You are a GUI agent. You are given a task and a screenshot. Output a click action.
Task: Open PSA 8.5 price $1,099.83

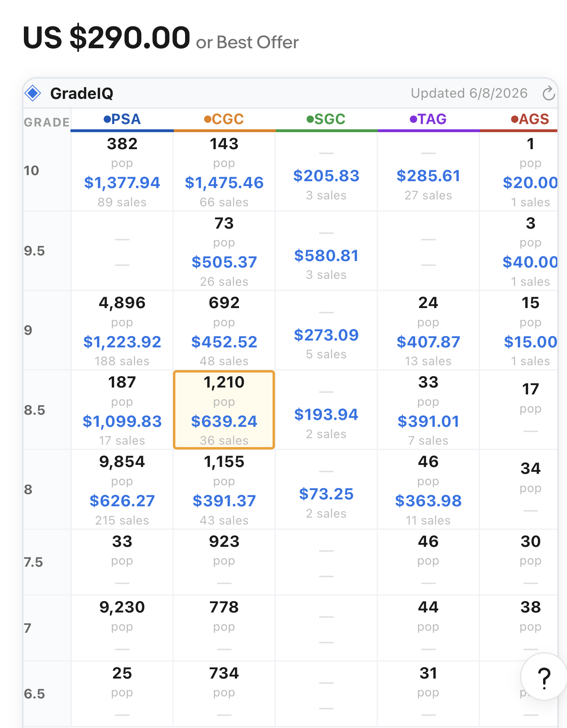click(122, 422)
